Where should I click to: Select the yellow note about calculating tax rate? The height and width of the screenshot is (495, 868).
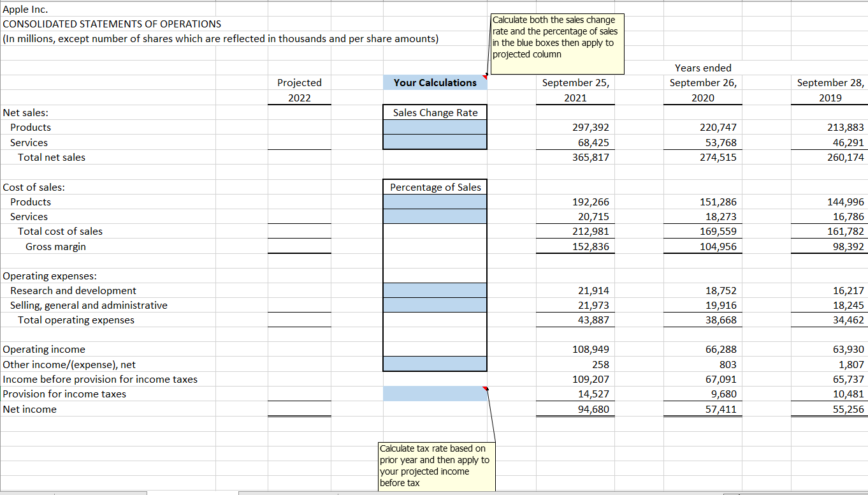click(437, 466)
